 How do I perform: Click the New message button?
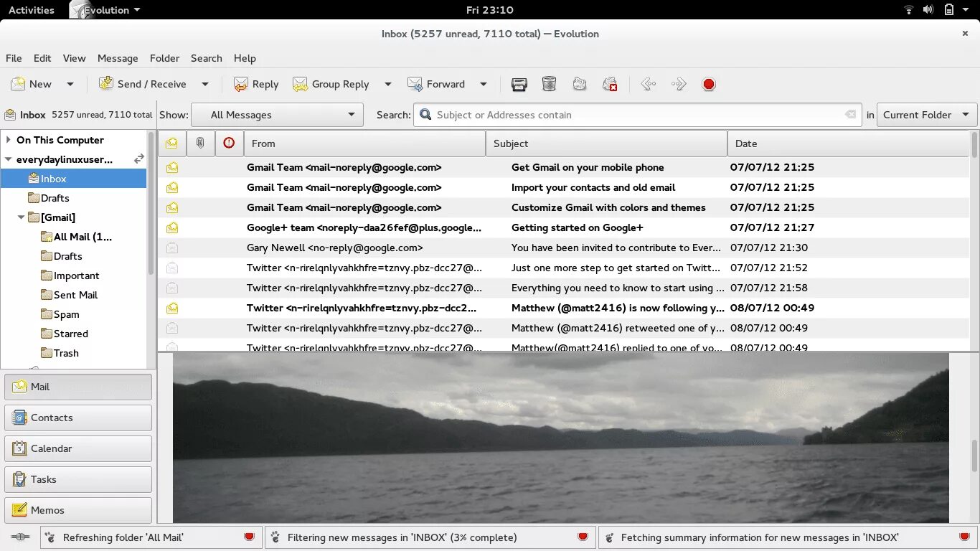pyautogui.click(x=31, y=84)
